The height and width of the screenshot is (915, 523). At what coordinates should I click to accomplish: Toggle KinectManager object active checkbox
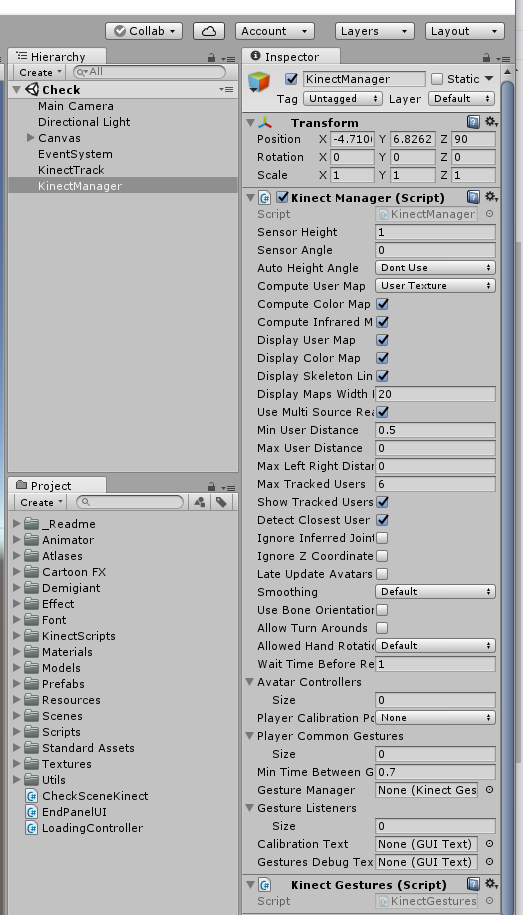[291, 79]
